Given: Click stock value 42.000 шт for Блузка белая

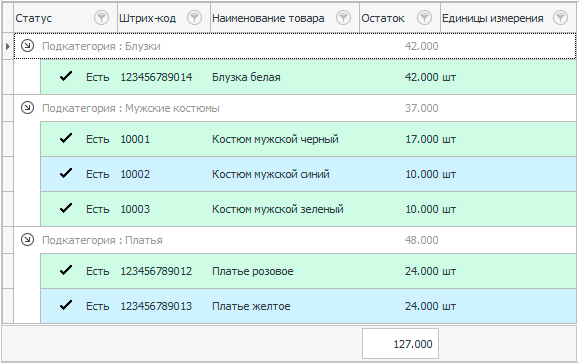Looking at the screenshot, I should [430, 77].
